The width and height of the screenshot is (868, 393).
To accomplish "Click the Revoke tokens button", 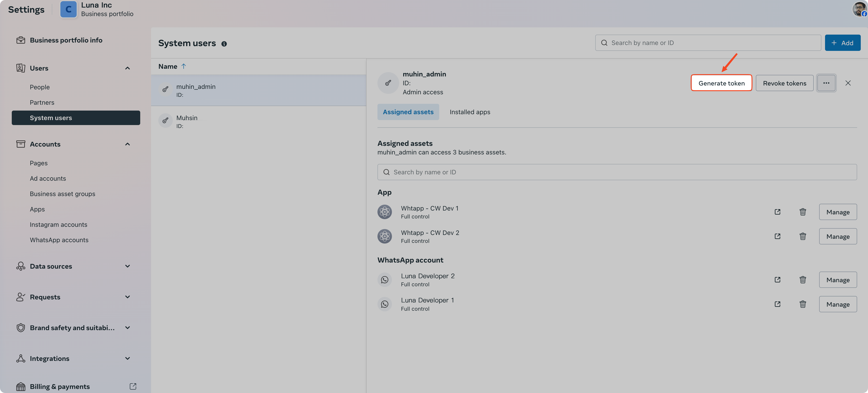I will [785, 83].
